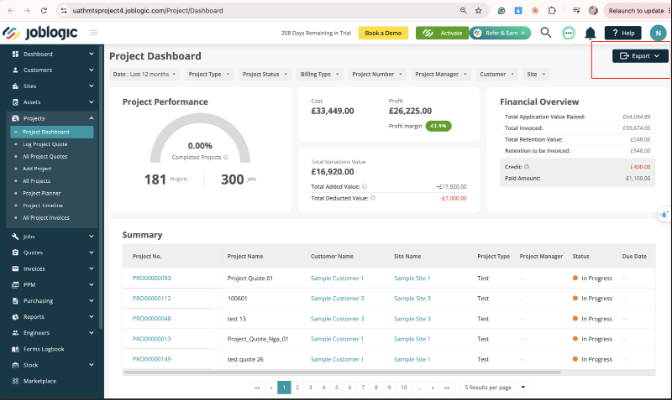This screenshot has height=400, width=672.
Task: Open the Project Number filter
Action: (377, 74)
